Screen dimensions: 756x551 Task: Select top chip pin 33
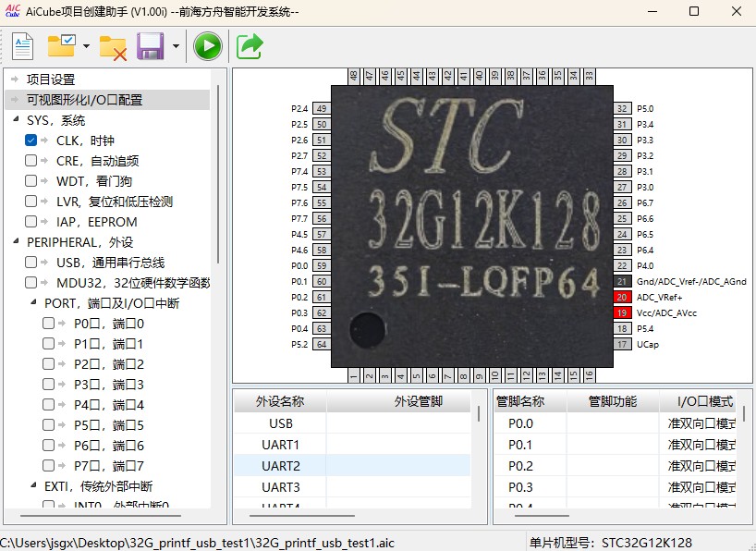pos(589,76)
